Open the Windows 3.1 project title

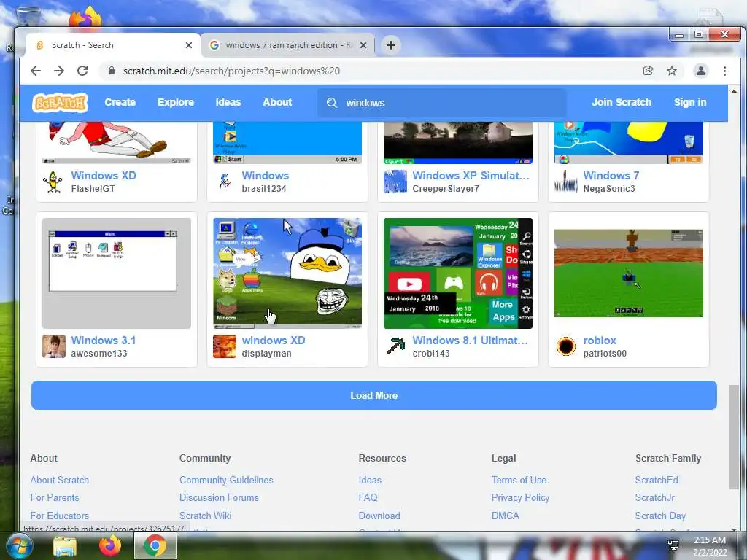[x=104, y=341]
